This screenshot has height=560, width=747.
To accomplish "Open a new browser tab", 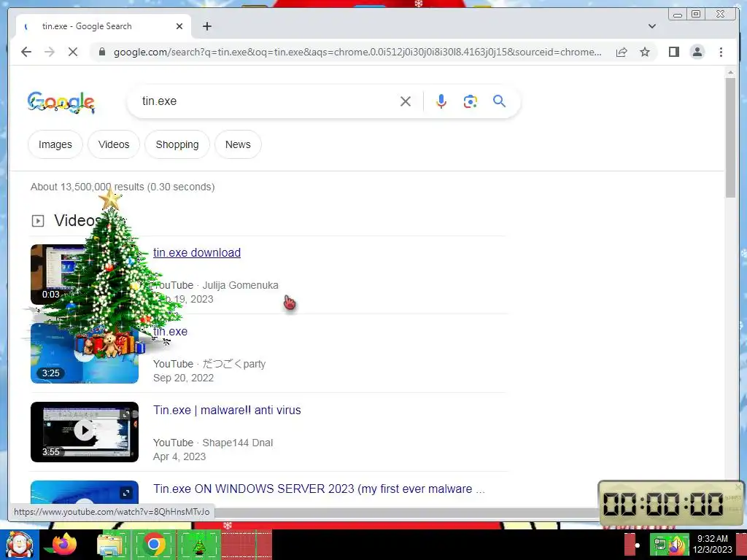I will [206, 26].
